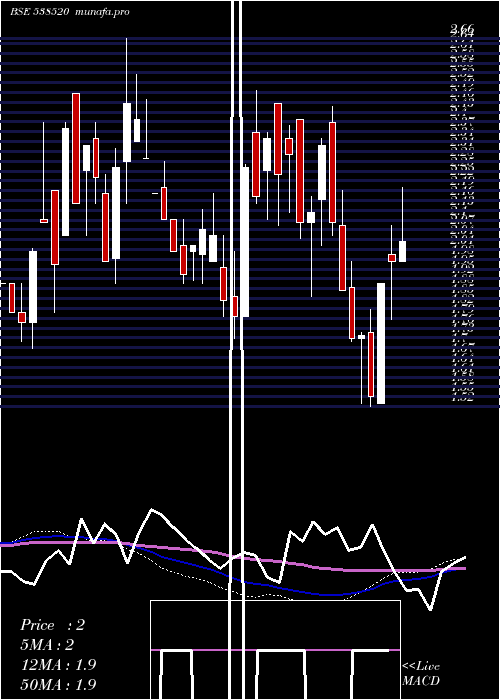The image size is (500, 700).
Task: Click the 'MACD' label
Action: click(421, 681)
